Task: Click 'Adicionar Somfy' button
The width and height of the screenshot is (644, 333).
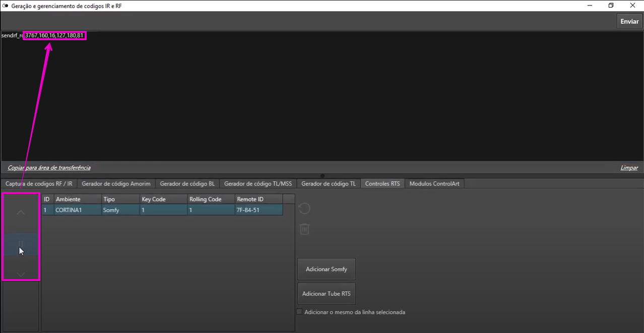Action: pyautogui.click(x=326, y=269)
